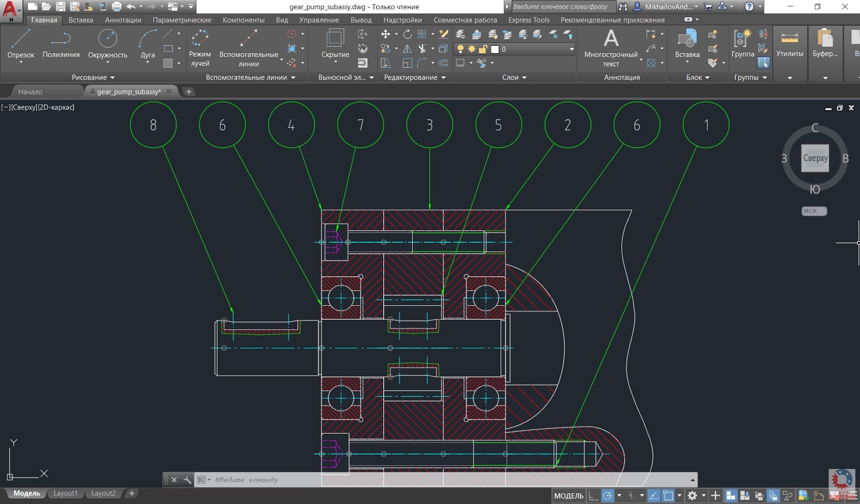Viewport: 860px width, 504px height.
Task: Toggle object snap square in status bar
Action: click(668, 495)
